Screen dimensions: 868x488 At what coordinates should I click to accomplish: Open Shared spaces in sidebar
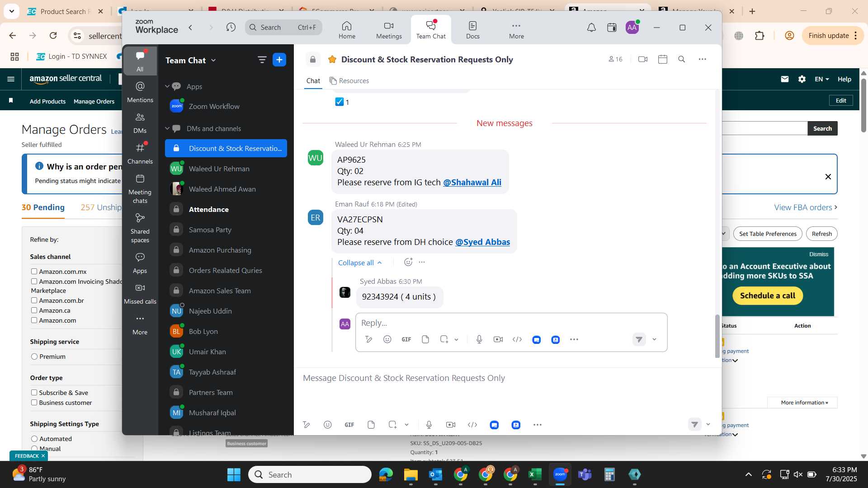point(140,228)
